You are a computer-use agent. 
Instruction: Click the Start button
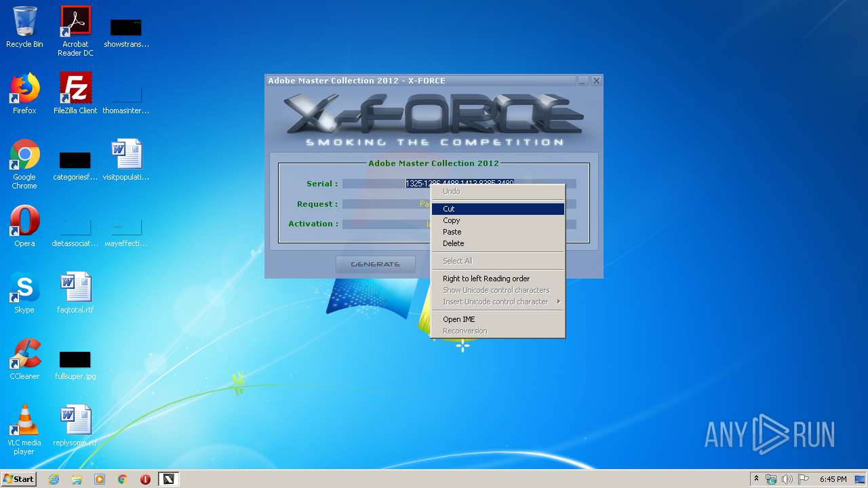click(19, 479)
